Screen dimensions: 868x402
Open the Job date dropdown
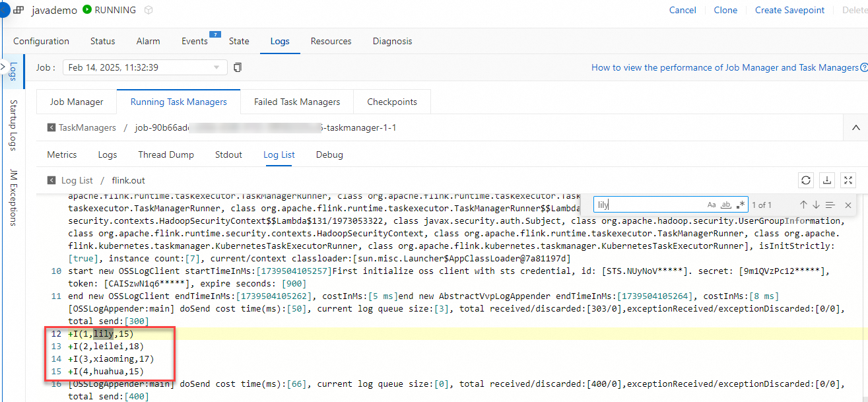145,67
